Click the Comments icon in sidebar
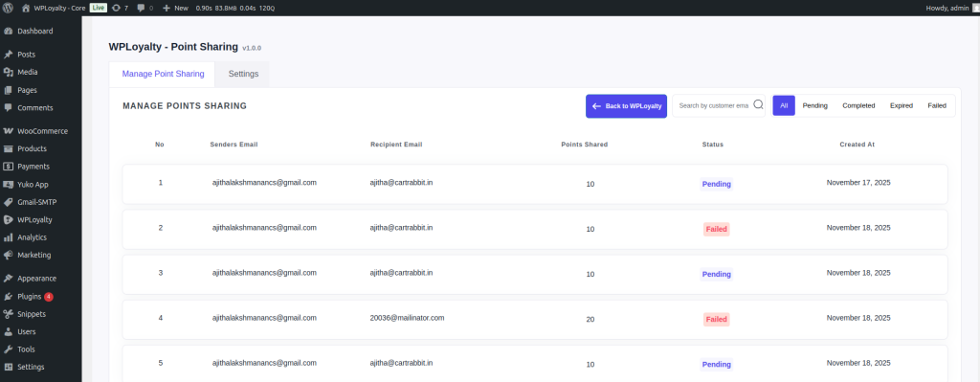 tap(8, 107)
